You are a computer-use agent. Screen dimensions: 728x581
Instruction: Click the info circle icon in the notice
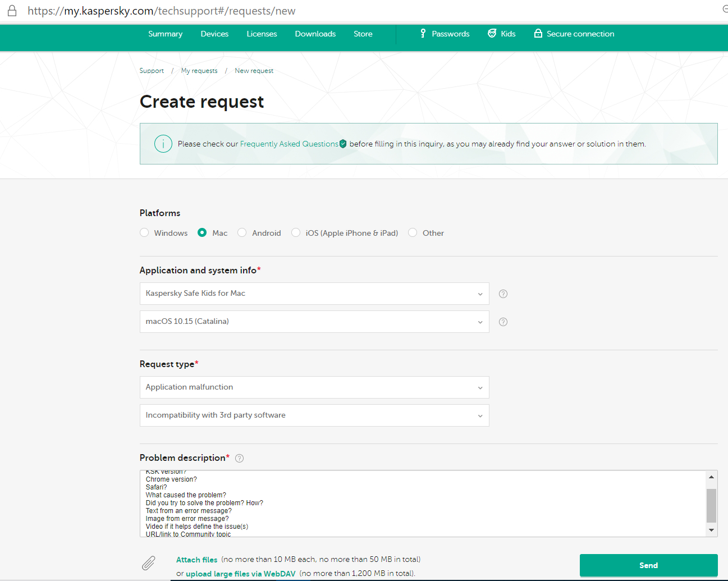point(163,144)
